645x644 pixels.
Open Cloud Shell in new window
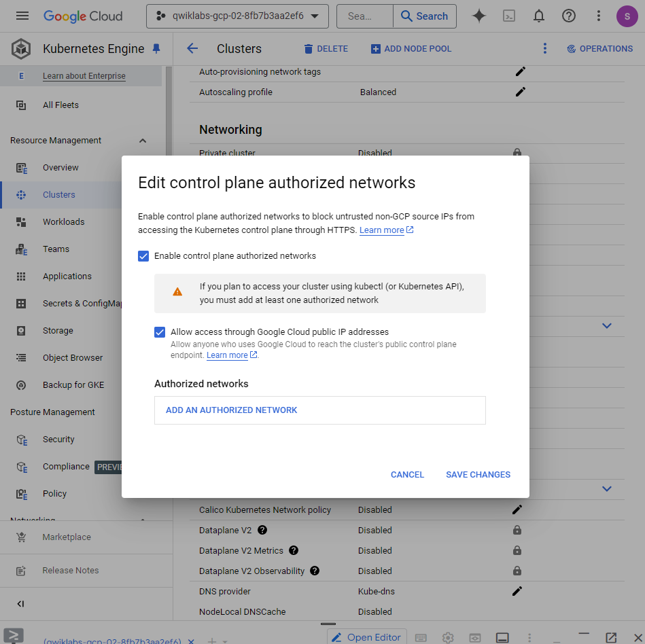point(611,637)
